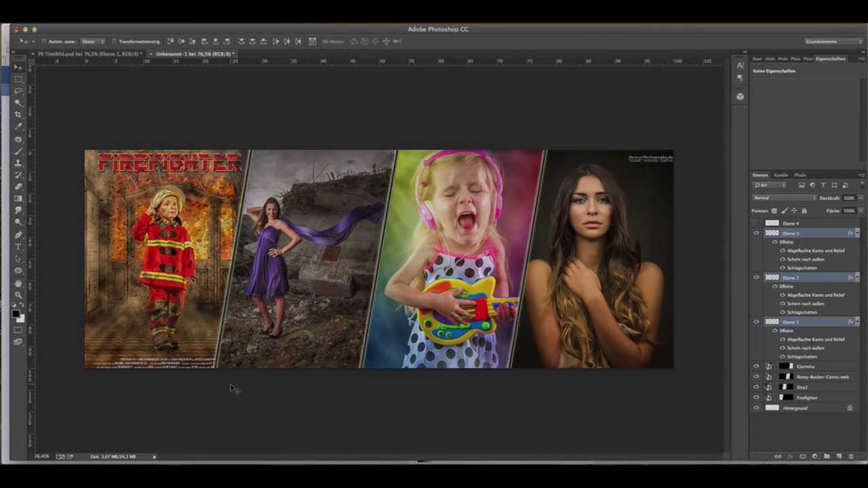The height and width of the screenshot is (488, 868).
Task: Hide the Romy-Rocker-Comic-web layer
Action: [757, 377]
